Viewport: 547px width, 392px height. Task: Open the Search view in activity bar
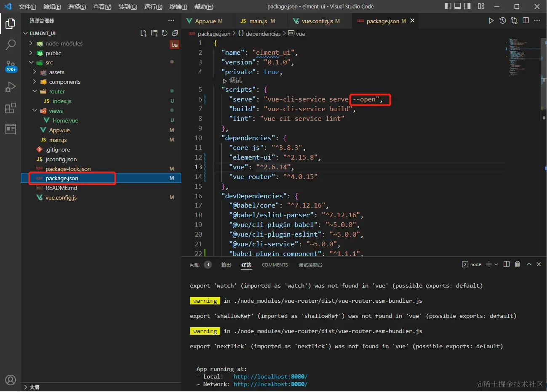pyautogui.click(x=11, y=45)
